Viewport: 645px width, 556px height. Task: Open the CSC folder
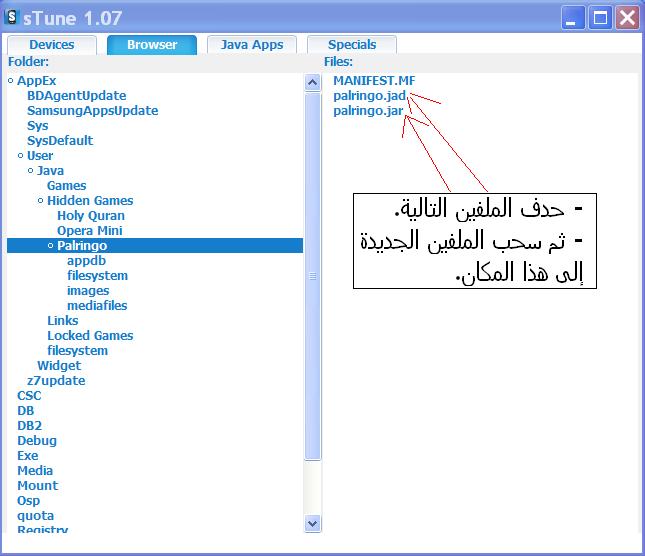(x=29, y=396)
